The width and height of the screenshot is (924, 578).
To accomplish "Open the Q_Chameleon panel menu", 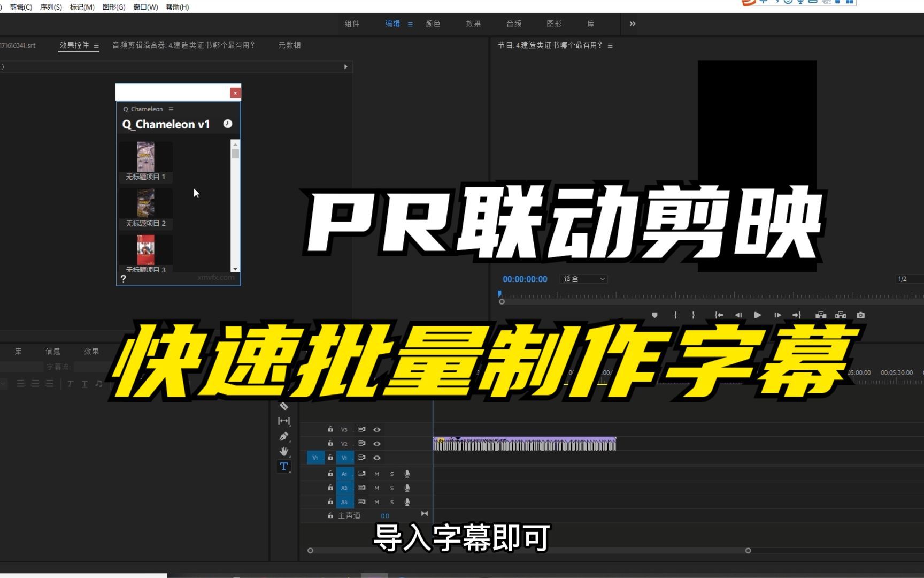I will click(171, 109).
